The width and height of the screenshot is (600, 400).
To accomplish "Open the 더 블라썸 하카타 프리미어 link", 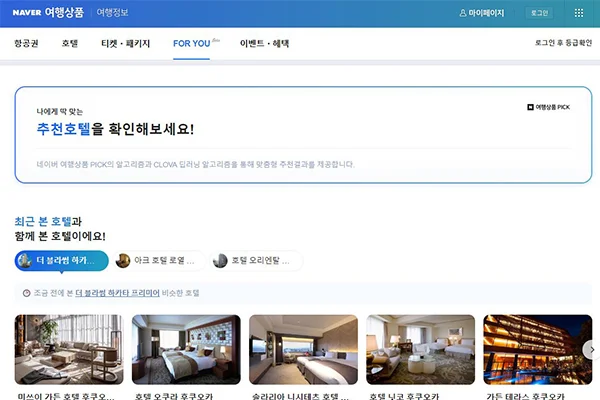I will coord(117,293).
